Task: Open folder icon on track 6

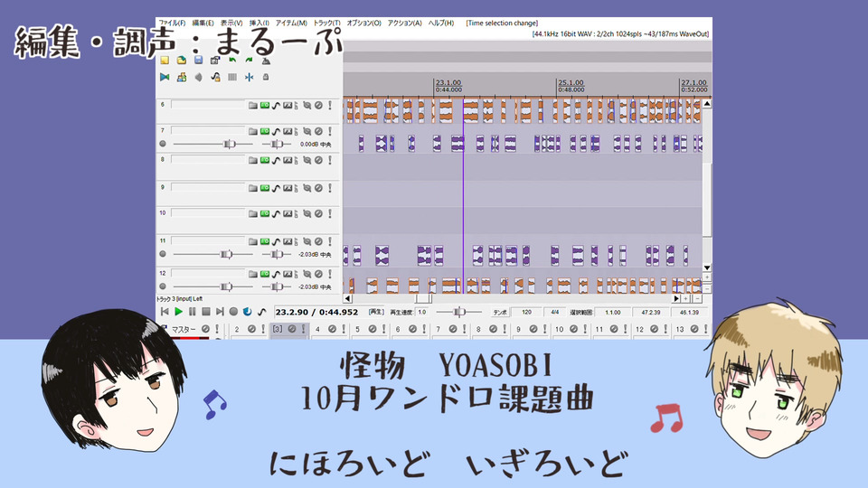Action: point(253,105)
